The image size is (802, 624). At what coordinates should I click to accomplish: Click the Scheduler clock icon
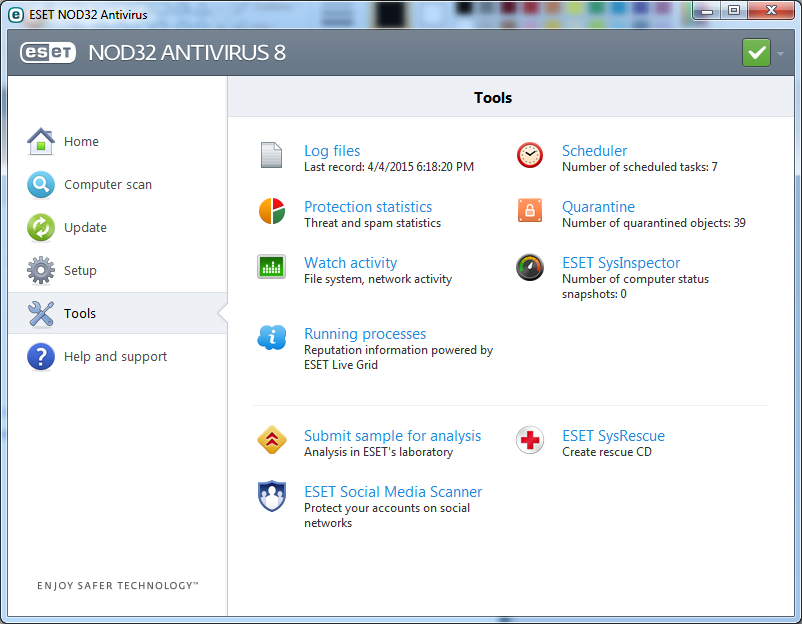(529, 155)
